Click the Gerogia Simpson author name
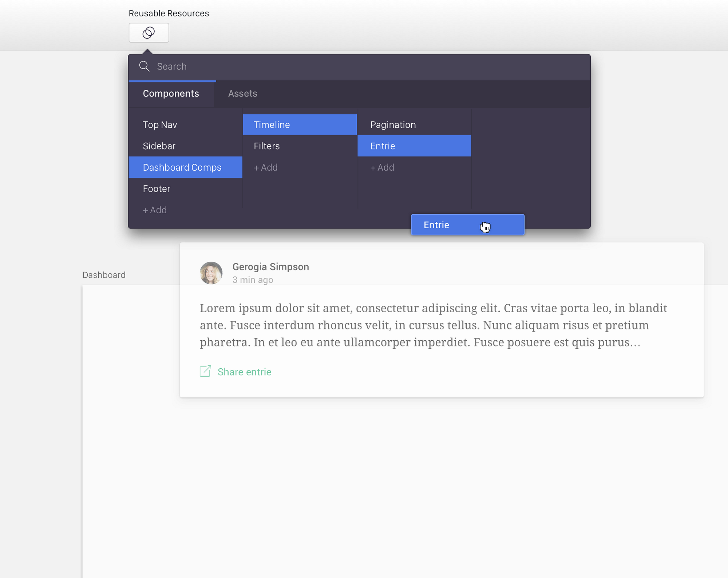 [x=270, y=267]
